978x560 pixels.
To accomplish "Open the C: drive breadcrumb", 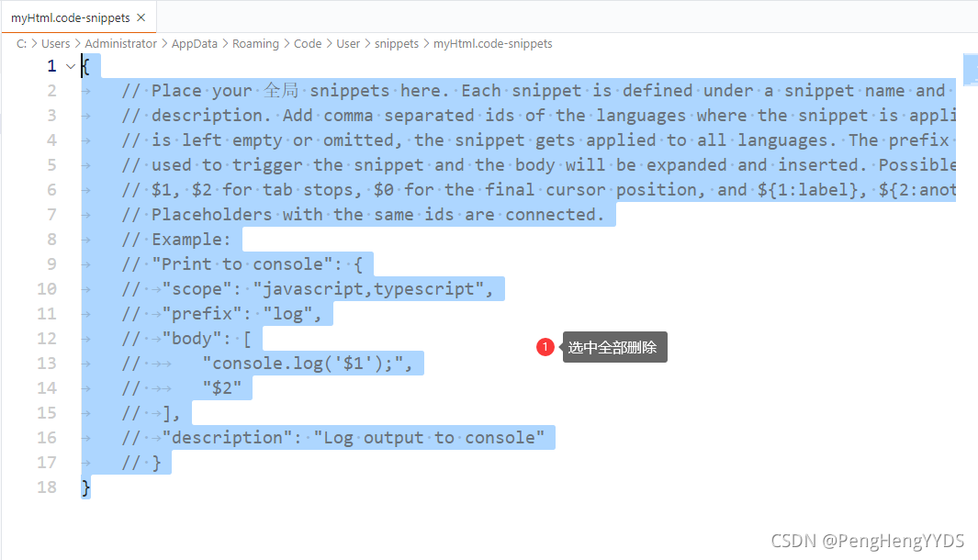I will (x=21, y=44).
